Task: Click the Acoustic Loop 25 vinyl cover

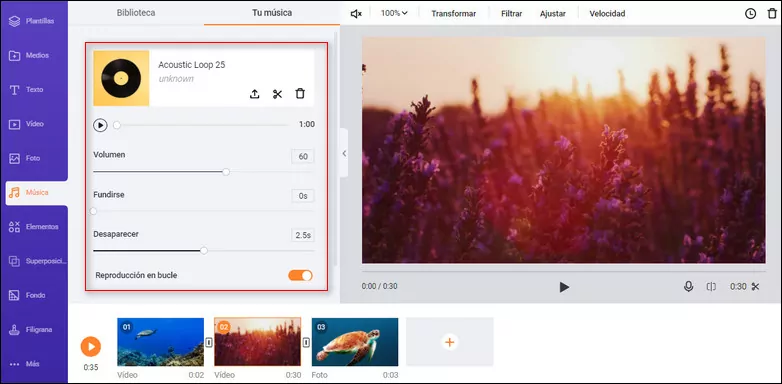Action: coord(121,78)
